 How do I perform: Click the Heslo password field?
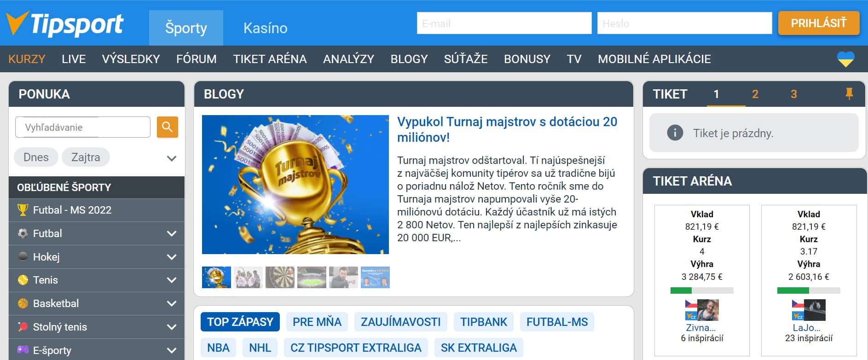[x=684, y=23]
